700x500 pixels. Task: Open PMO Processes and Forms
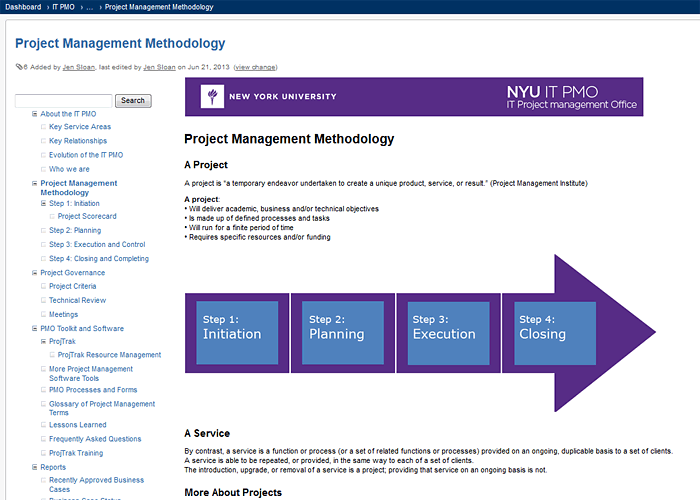click(x=93, y=390)
